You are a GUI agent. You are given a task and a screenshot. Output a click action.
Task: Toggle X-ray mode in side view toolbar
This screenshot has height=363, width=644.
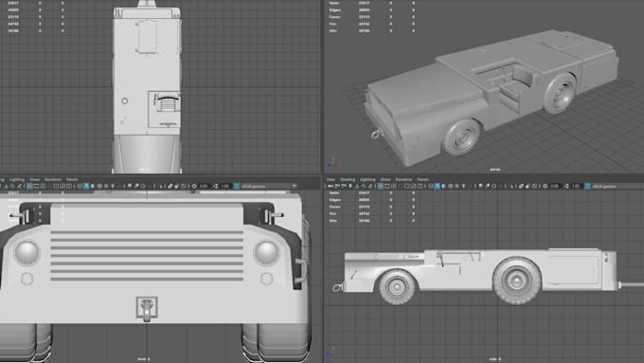(521, 186)
